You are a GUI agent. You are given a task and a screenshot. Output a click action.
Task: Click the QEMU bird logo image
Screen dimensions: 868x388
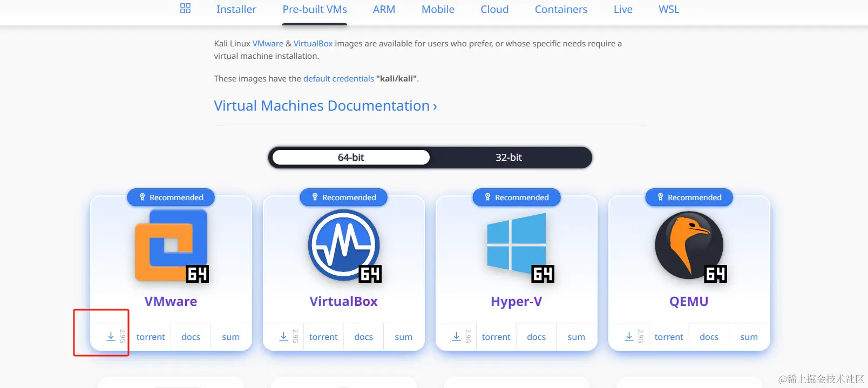point(689,246)
